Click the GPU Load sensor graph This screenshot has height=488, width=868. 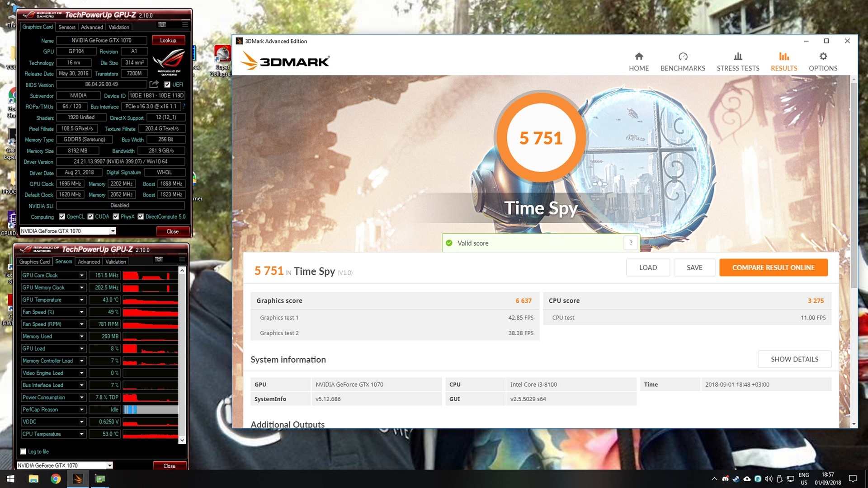pyautogui.click(x=150, y=348)
